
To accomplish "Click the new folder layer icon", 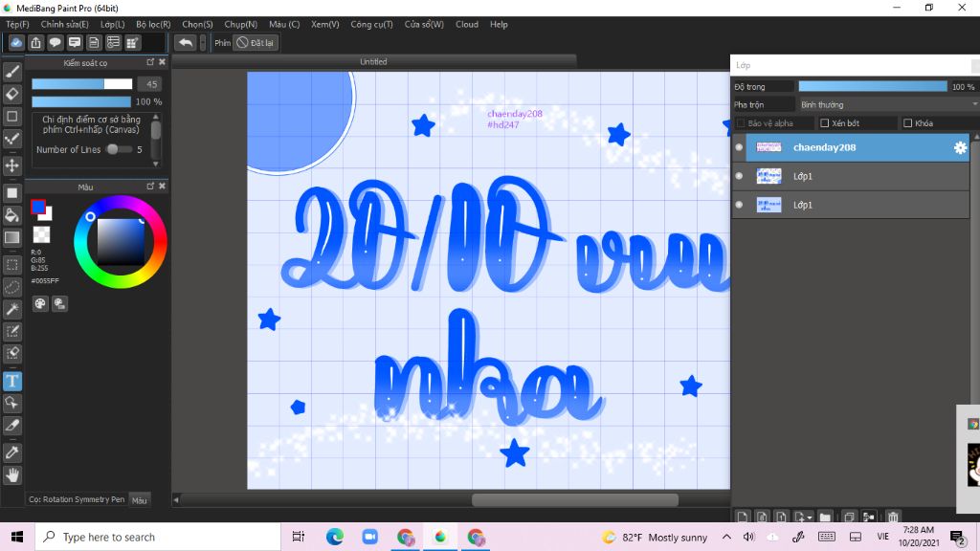I will coord(825,517).
